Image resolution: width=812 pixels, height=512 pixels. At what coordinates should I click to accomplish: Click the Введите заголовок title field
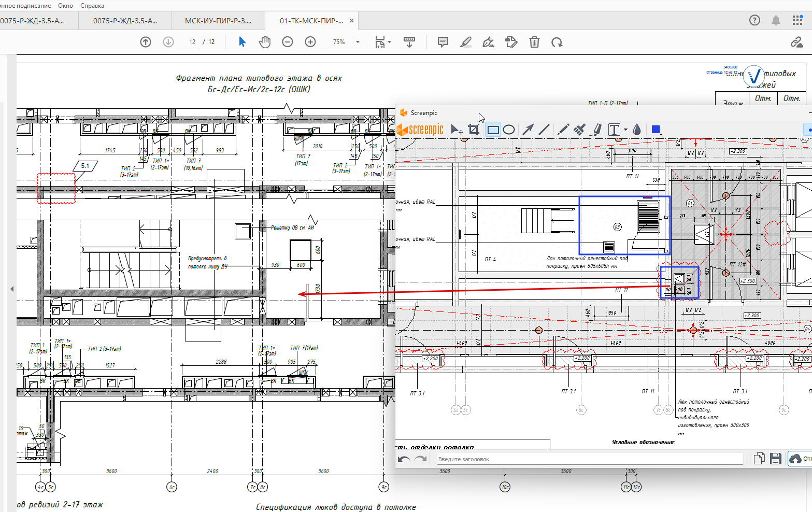coord(589,459)
